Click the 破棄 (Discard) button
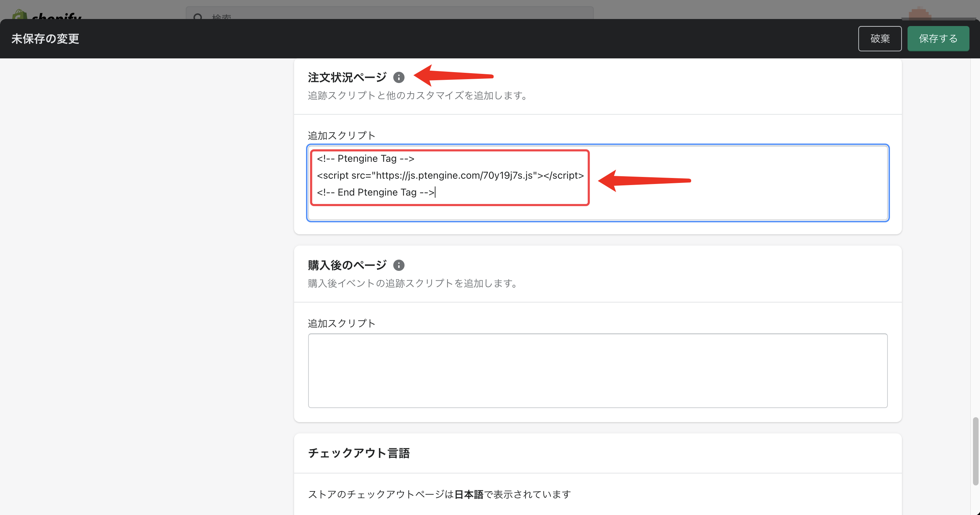Viewport: 980px width, 515px height. point(879,38)
